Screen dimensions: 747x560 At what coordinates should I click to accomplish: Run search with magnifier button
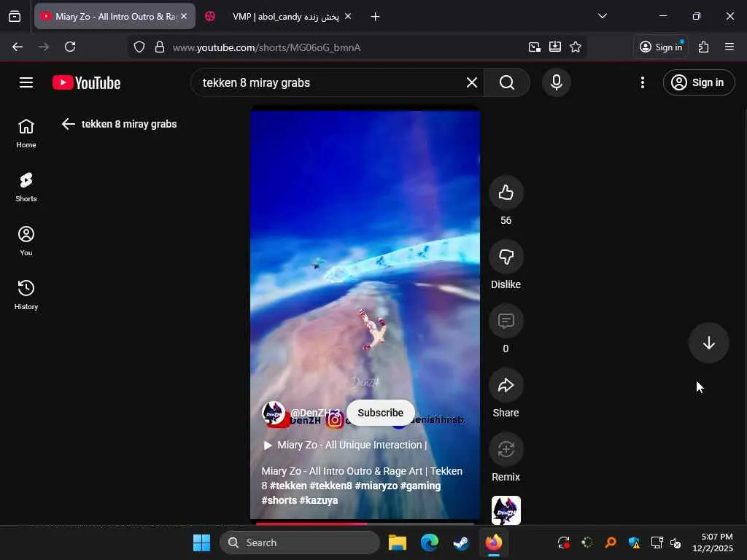coord(507,82)
